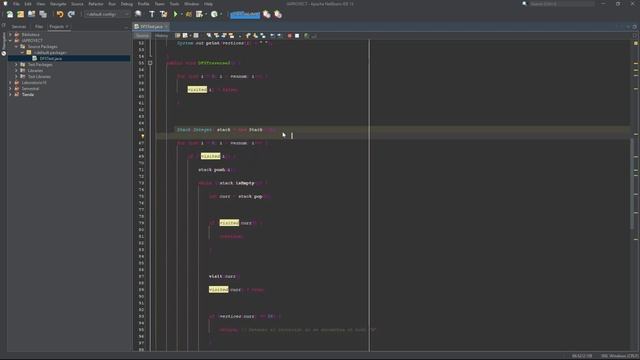Click the Comment lines icon
This screenshot has width=640, height=360.
tap(307, 36)
